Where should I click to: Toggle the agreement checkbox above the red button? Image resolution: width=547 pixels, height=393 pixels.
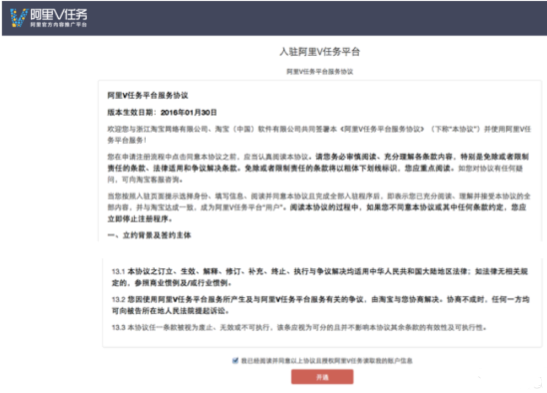235,361
